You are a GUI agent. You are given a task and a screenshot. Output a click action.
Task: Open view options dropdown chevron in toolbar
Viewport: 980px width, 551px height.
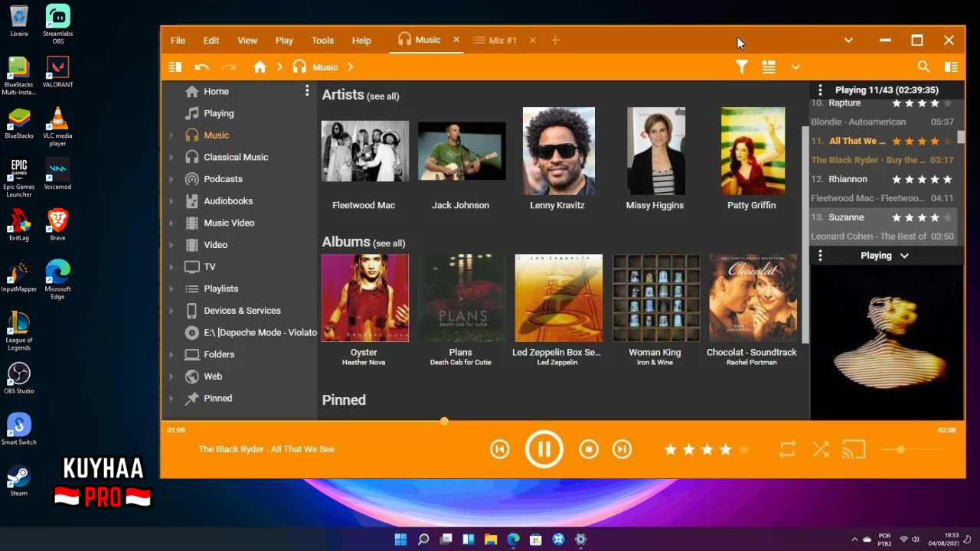click(x=795, y=67)
